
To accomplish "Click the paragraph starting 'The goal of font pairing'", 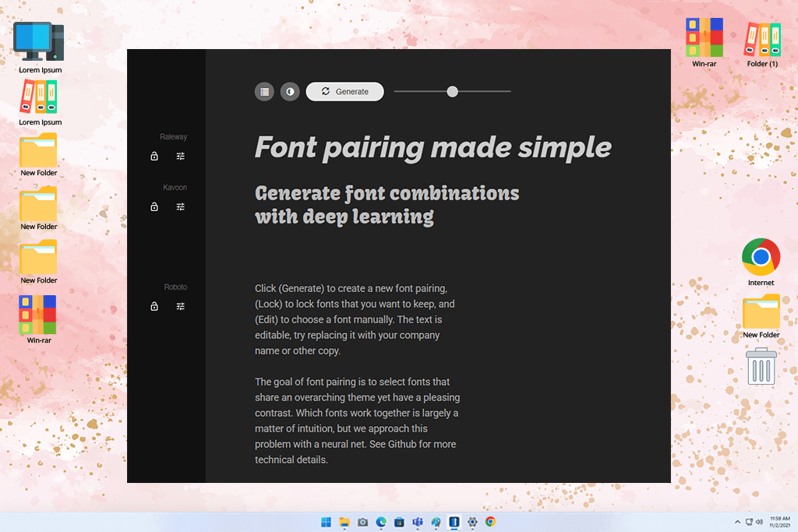I will pyautogui.click(x=357, y=421).
